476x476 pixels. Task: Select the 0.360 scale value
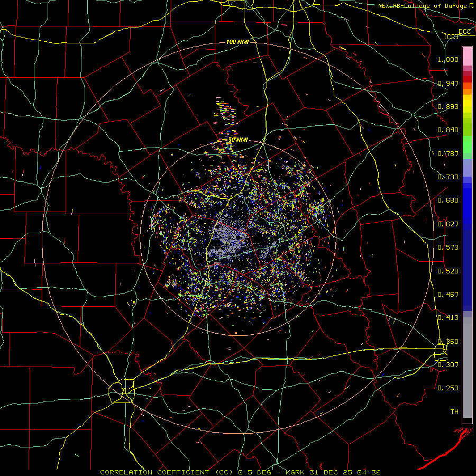[x=448, y=342]
